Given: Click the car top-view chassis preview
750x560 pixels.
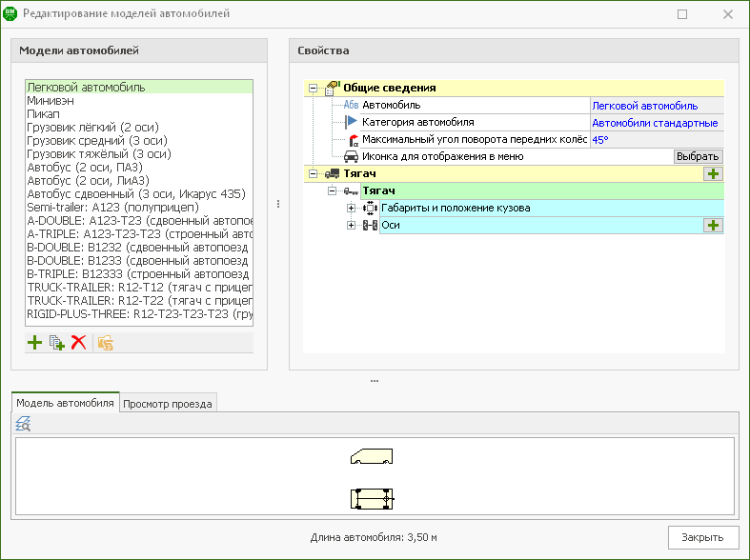Looking at the screenshot, I should tap(372, 499).
